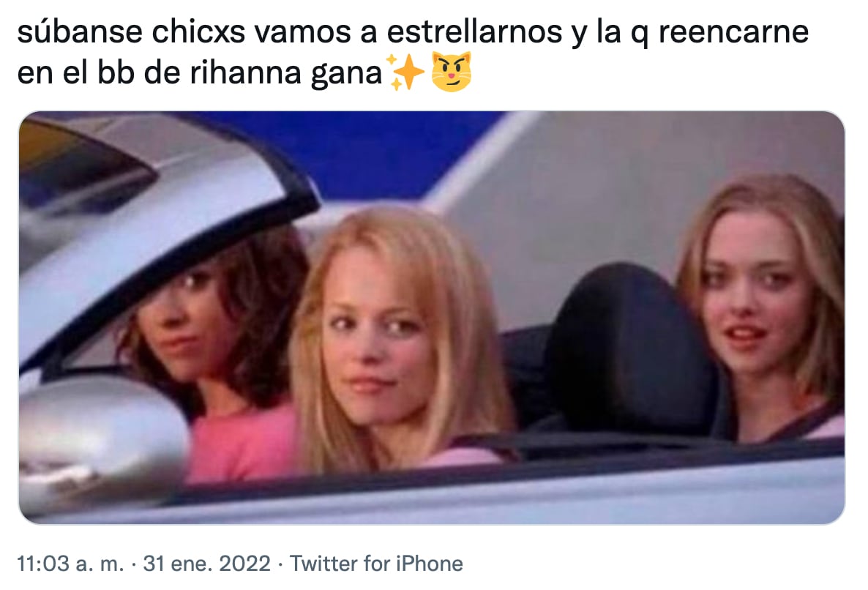Click the 31 ene. 2022 date
868x590 pixels.
pyautogui.click(x=206, y=564)
